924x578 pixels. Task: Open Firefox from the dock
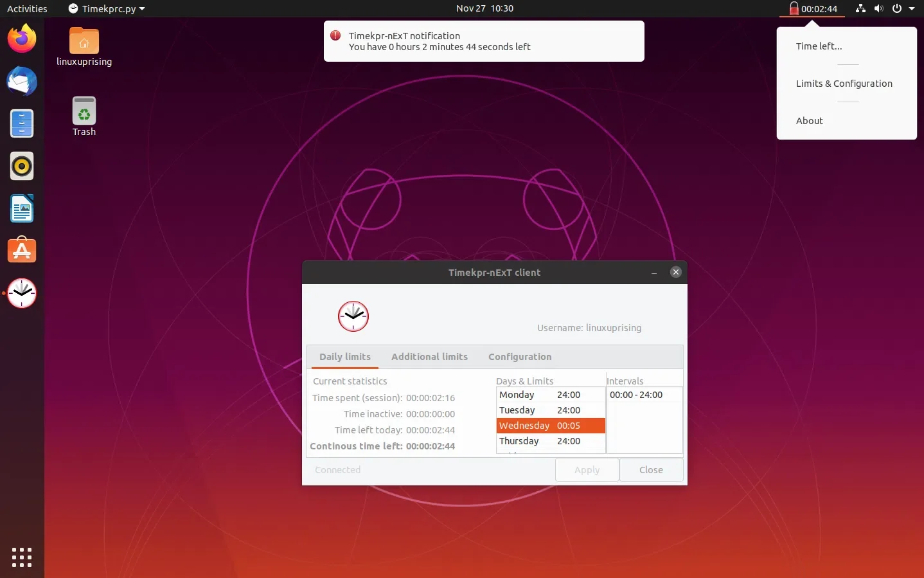[21, 38]
